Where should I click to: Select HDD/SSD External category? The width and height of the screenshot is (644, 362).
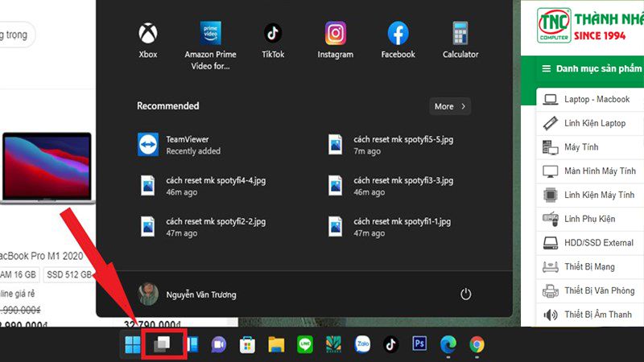(590, 243)
